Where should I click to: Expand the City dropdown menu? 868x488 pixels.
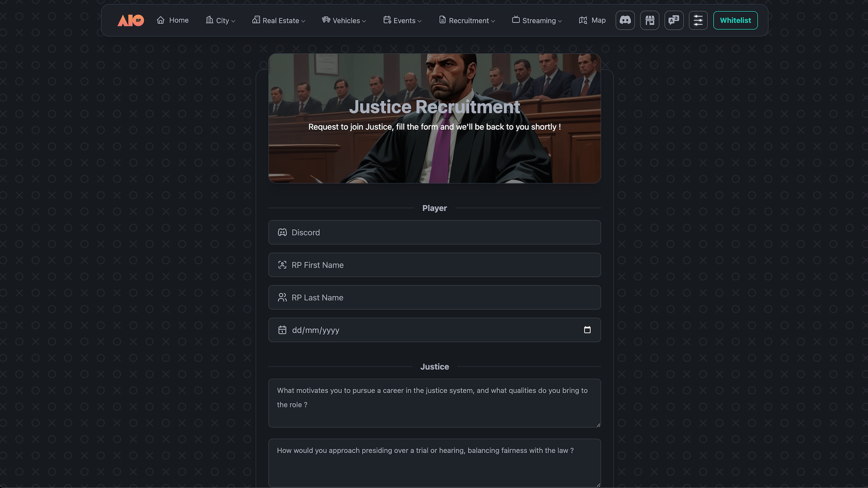click(x=221, y=20)
